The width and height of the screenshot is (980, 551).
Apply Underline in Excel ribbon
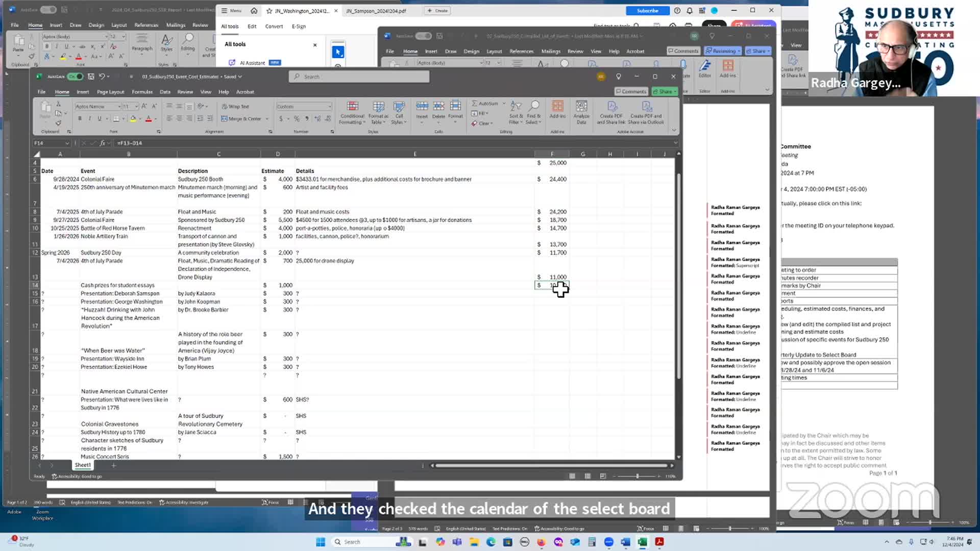tap(99, 118)
